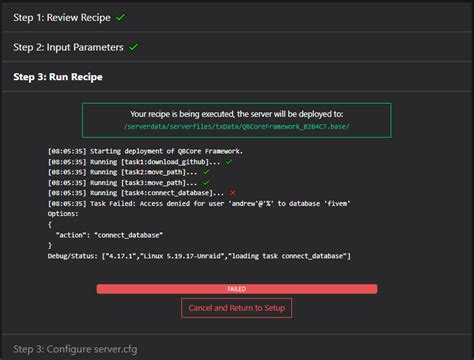474x360 pixels.
Task: Click the "action": "connect_database" line
Action: [x=109, y=235]
